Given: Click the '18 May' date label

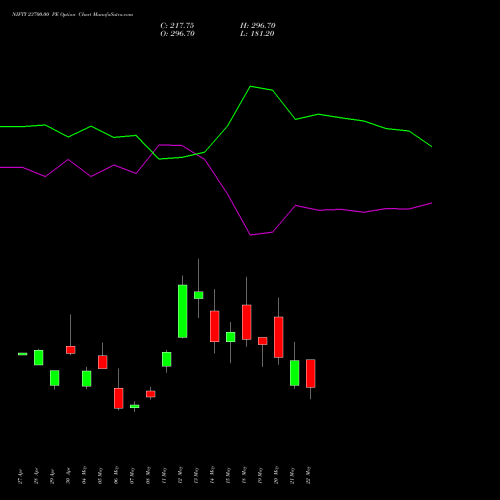Looking at the screenshot, I should click(x=244, y=475).
